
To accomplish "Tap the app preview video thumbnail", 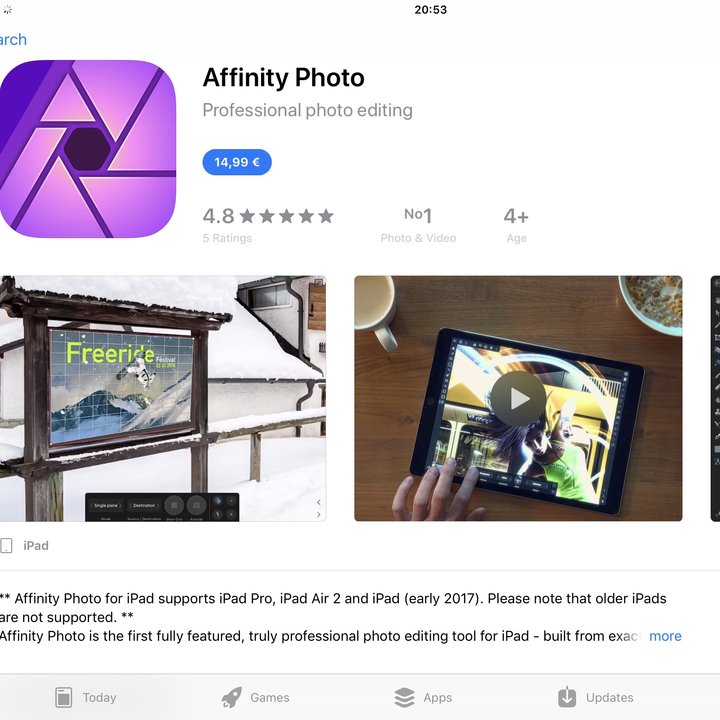I will pyautogui.click(x=518, y=399).
